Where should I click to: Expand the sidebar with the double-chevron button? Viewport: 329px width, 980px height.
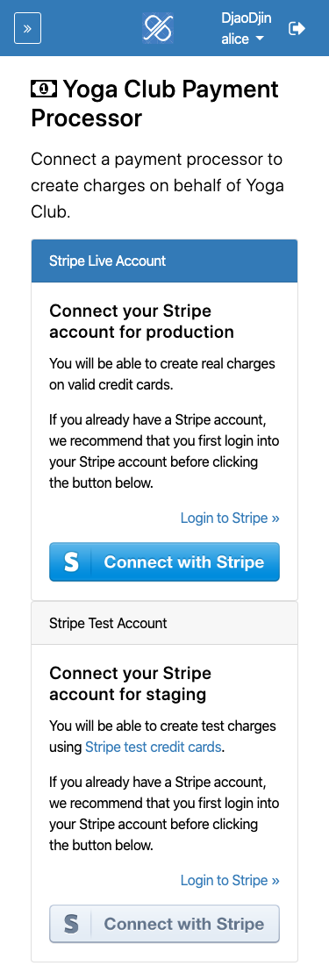27,28
